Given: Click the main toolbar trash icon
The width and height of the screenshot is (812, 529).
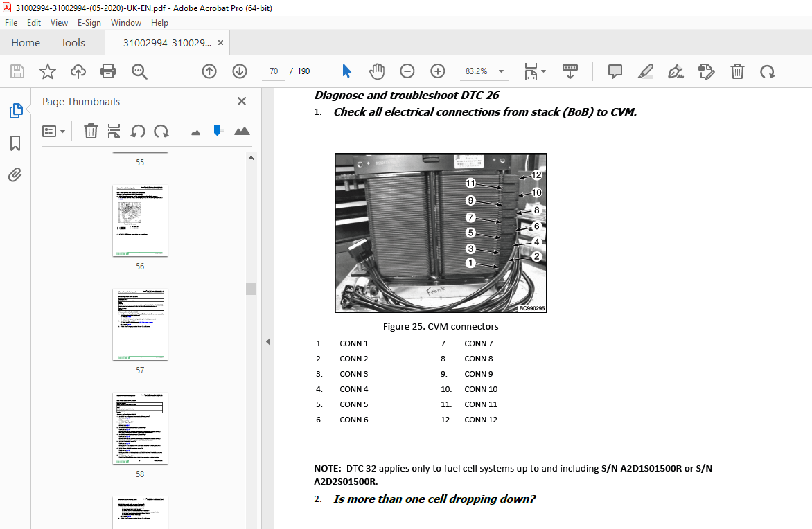Looking at the screenshot, I should click(x=737, y=71).
